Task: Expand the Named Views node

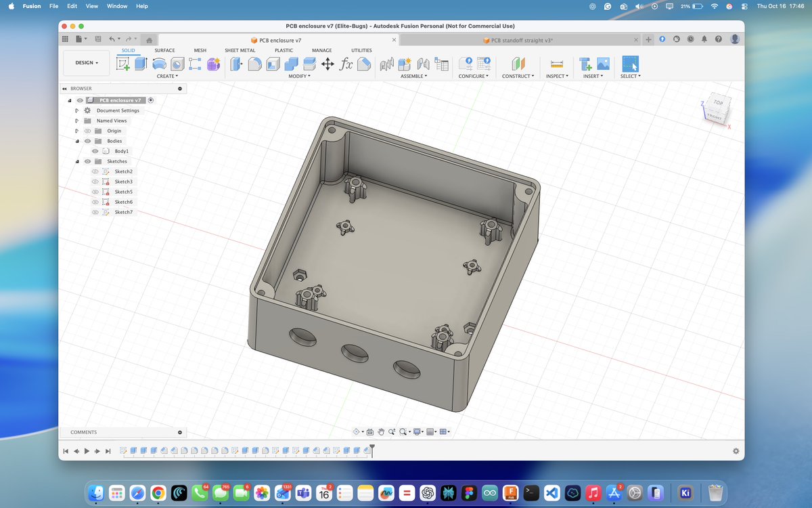Action: (77, 121)
